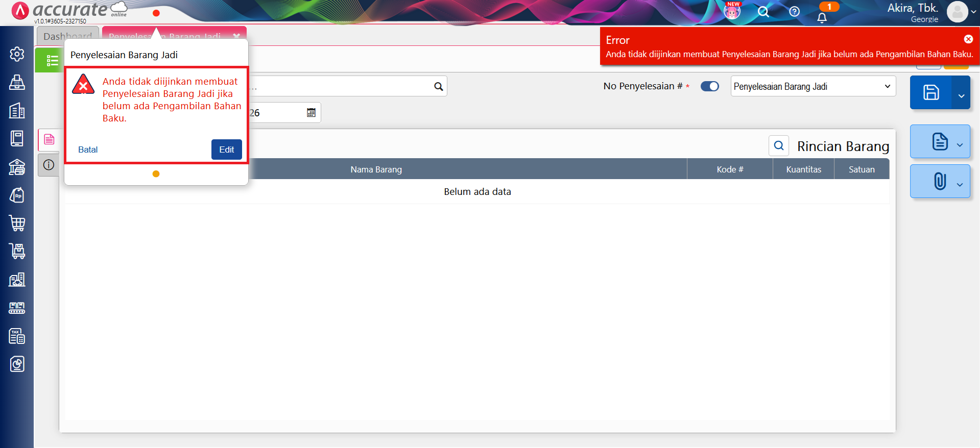Open the global search magnifier in header
980x448 pixels.
click(763, 12)
